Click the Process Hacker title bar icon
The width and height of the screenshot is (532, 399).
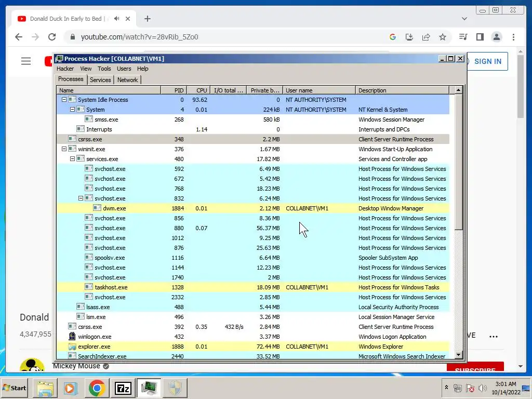59,59
